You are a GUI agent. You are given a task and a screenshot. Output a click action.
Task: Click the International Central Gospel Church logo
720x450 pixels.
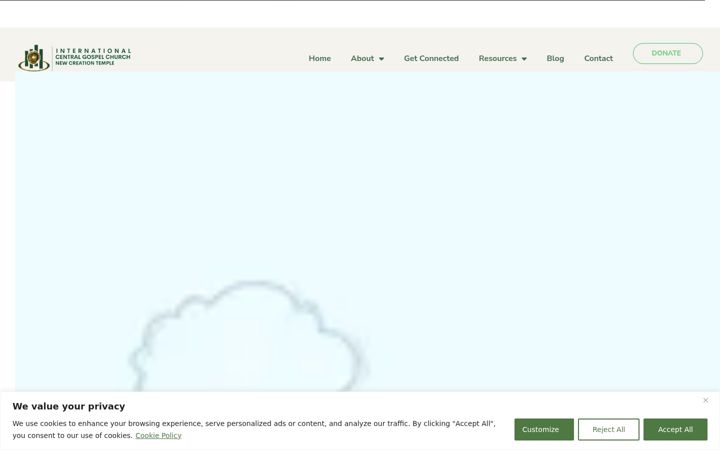pyautogui.click(x=75, y=58)
